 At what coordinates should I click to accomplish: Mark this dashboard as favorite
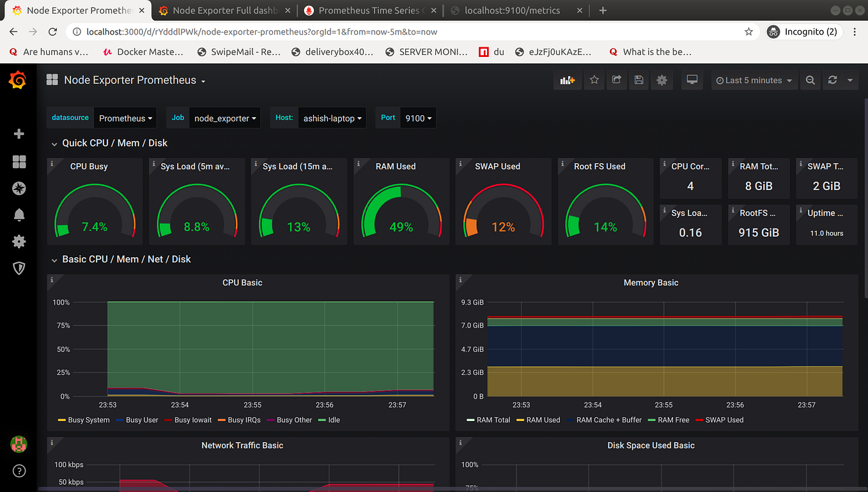(x=594, y=80)
